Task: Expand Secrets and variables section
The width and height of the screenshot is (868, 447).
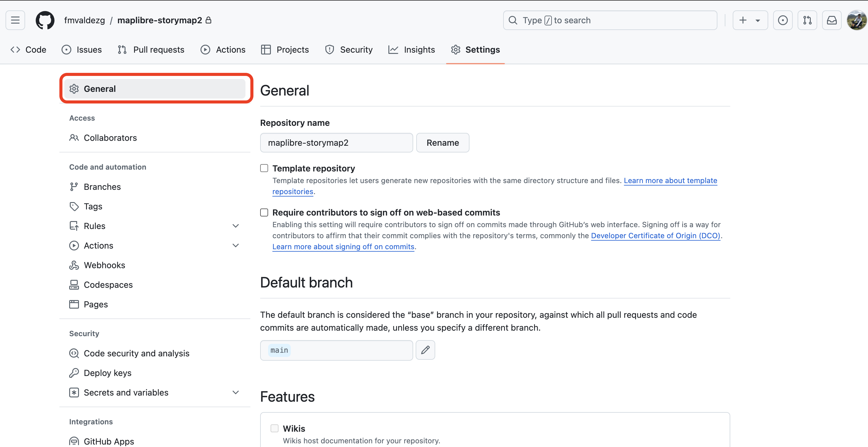Action: (236, 392)
